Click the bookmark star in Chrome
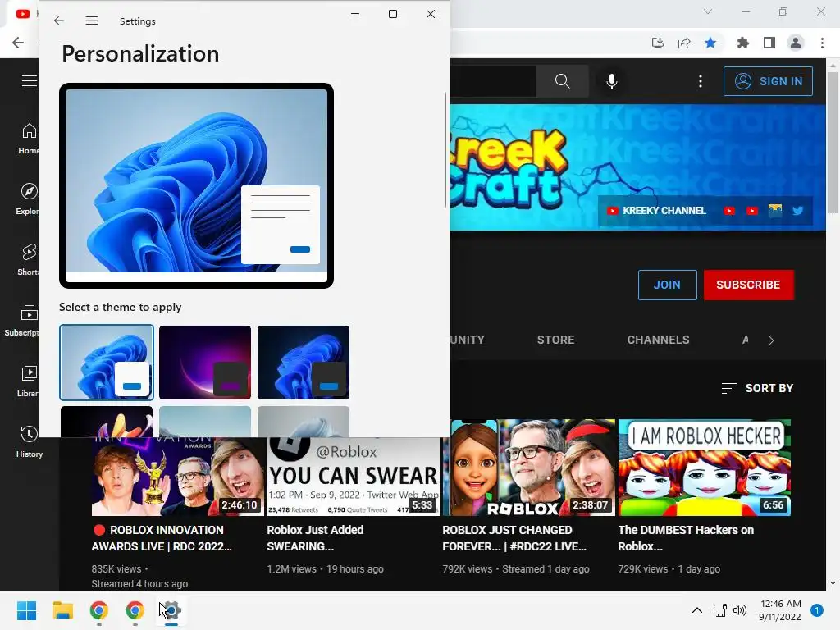Viewport: 840px width, 630px height. pyautogui.click(x=710, y=43)
